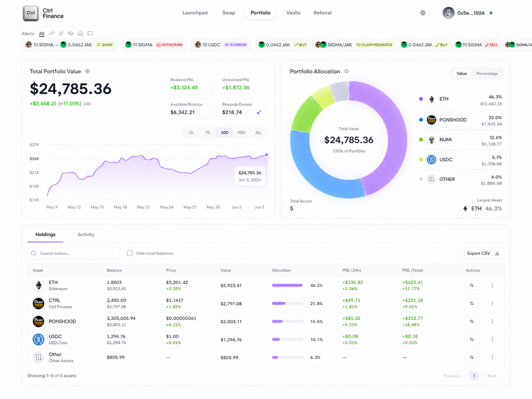The width and height of the screenshot is (532, 399).
Task: Filter alerts by chat bubble icon
Action: pos(90,33)
